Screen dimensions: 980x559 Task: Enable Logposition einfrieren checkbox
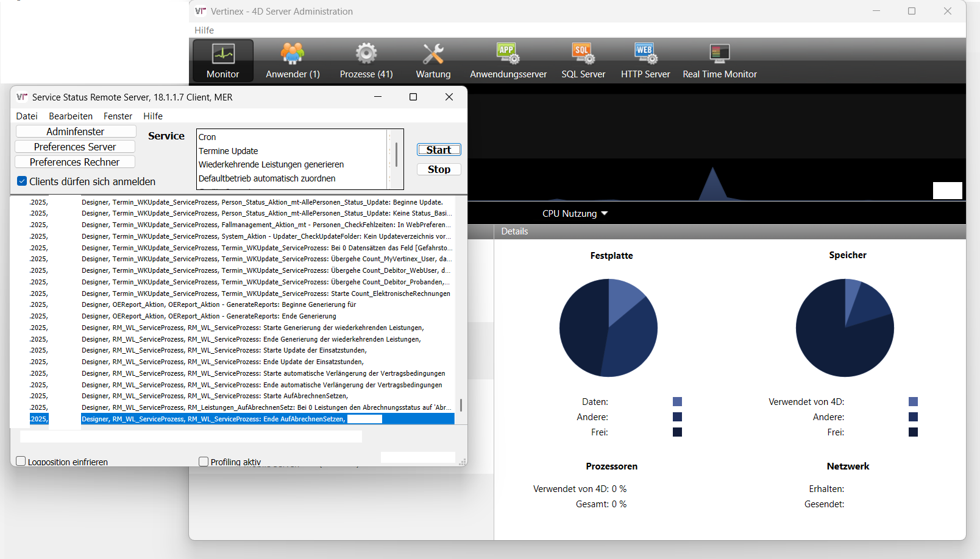click(x=21, y=462)
